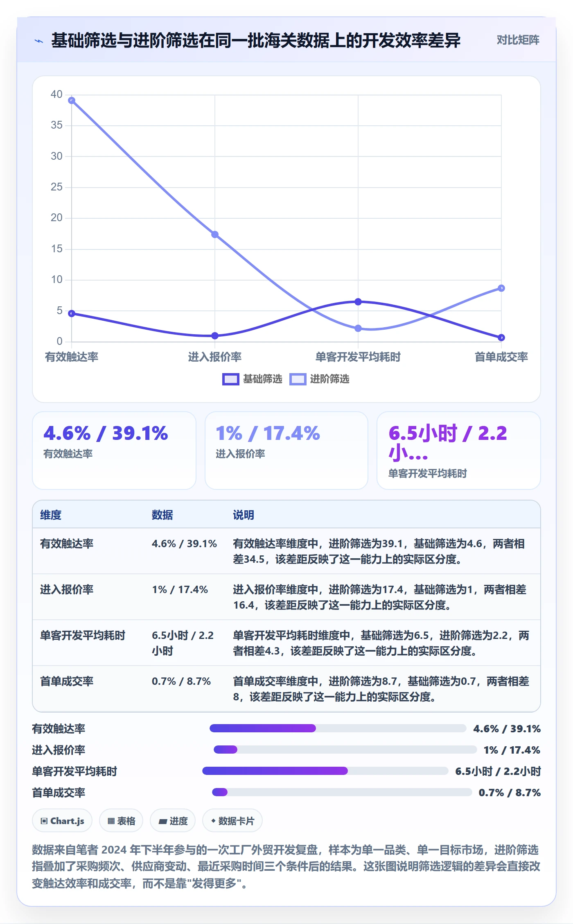Click 基础筛选 data point at 有效触达率

tap(72, 313)
